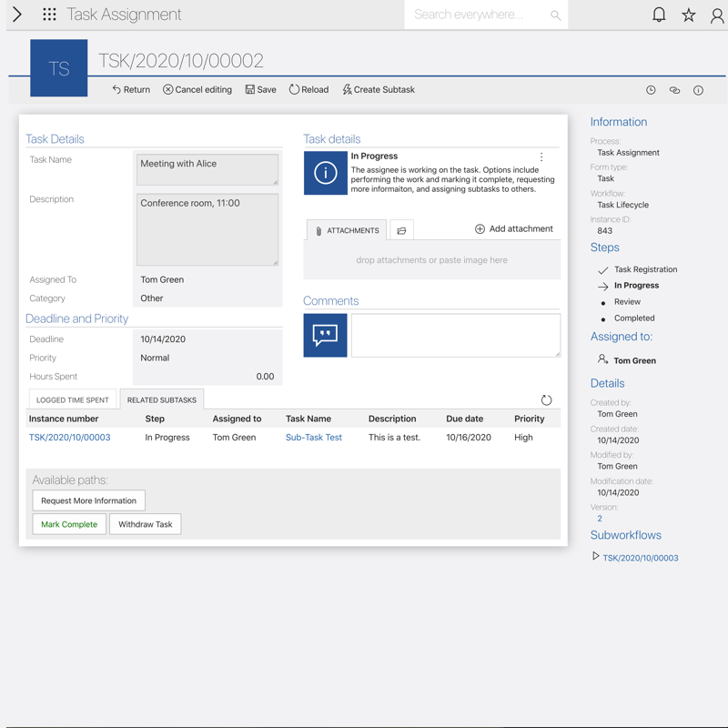Expand the left navigation chevron

(16, 15)
